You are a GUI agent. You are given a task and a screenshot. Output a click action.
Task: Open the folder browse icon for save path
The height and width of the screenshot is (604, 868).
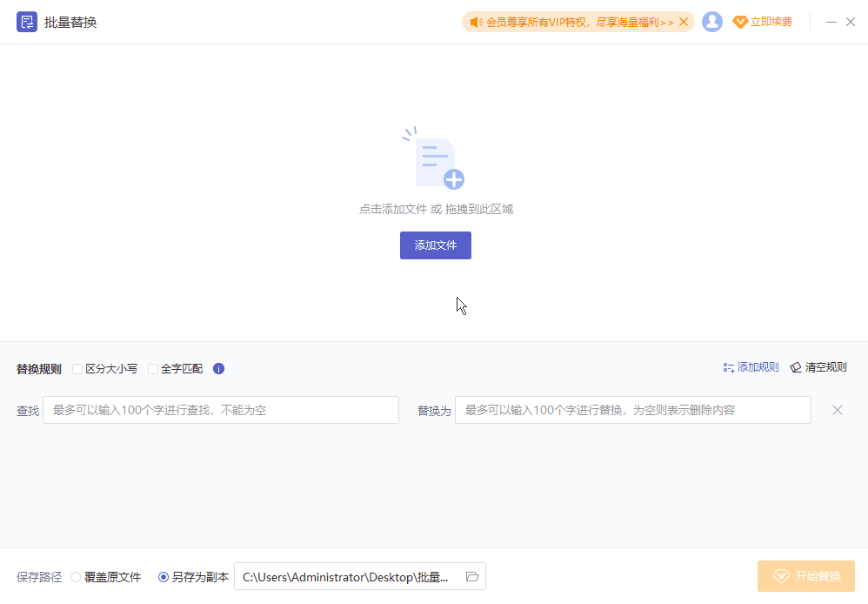tap(471, 576)
